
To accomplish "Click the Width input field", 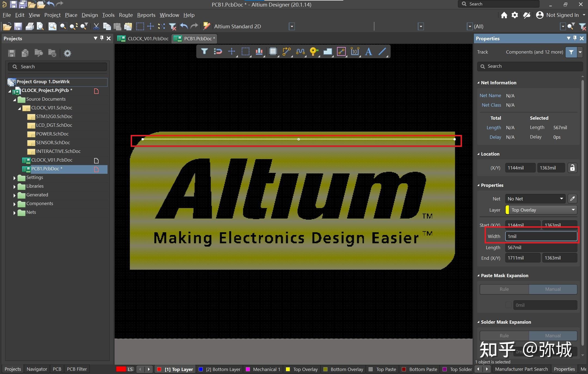I will pos(541,236).
